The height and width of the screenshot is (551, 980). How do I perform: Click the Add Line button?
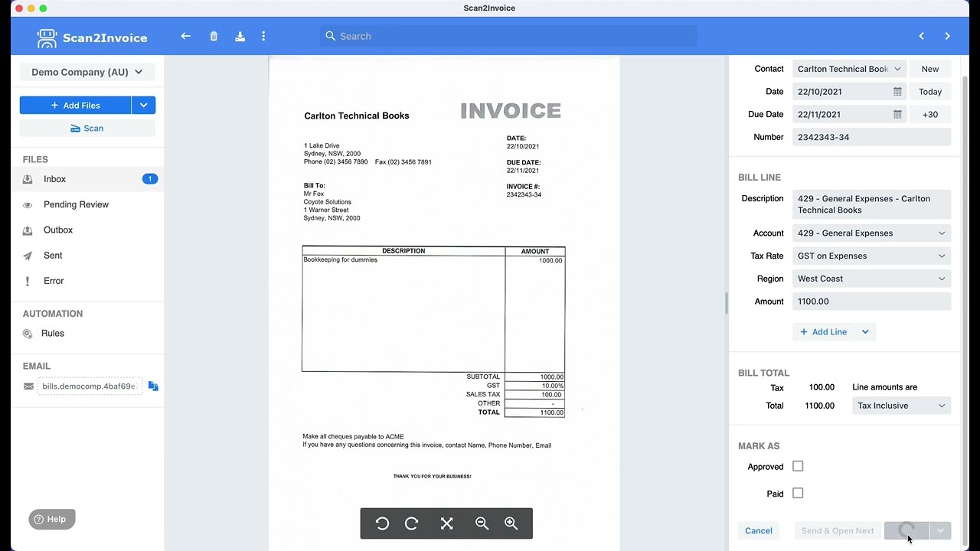point(824,332)
